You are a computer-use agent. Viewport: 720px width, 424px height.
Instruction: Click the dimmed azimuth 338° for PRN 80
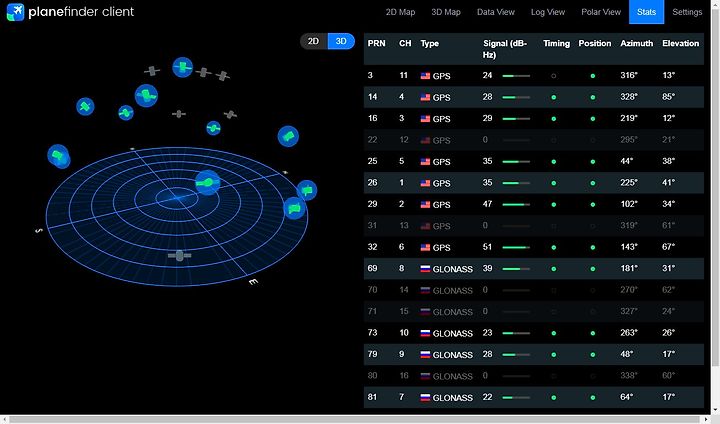coord(629,376)
